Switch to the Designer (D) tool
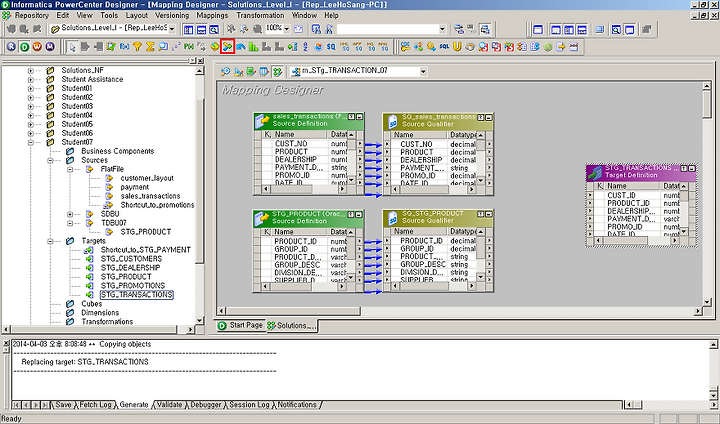 tap(24, 46)
